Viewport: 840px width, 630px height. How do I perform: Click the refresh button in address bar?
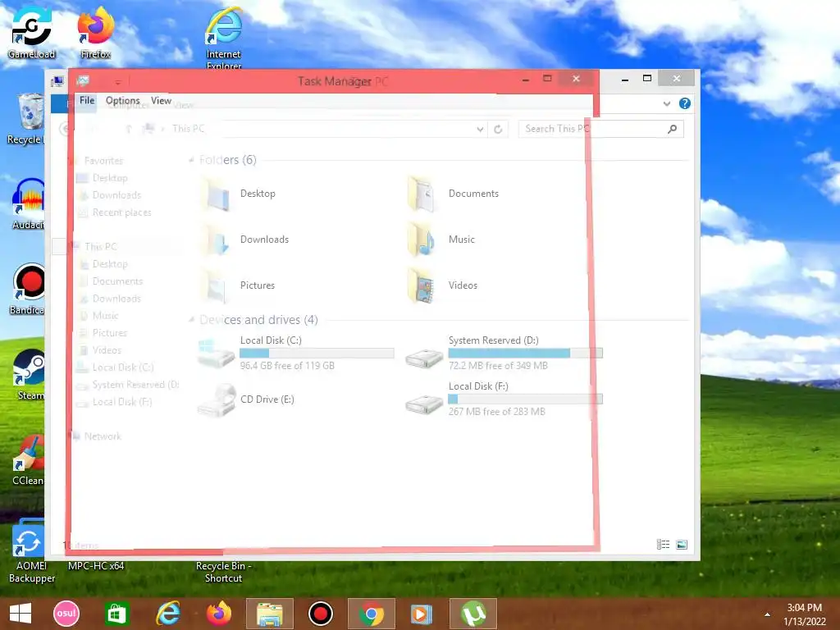[x=498, y=129]
